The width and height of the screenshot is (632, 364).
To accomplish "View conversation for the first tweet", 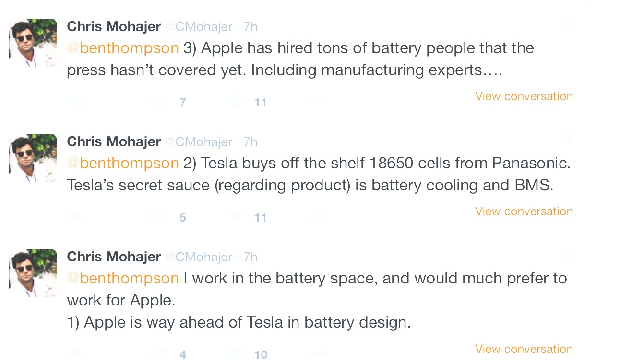I will [524, 96].
